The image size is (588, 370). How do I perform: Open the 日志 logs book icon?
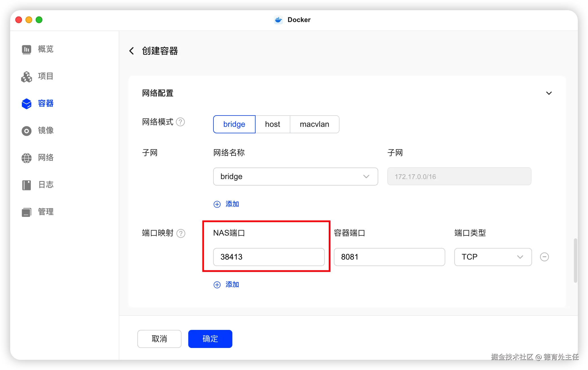pos(27,185)
